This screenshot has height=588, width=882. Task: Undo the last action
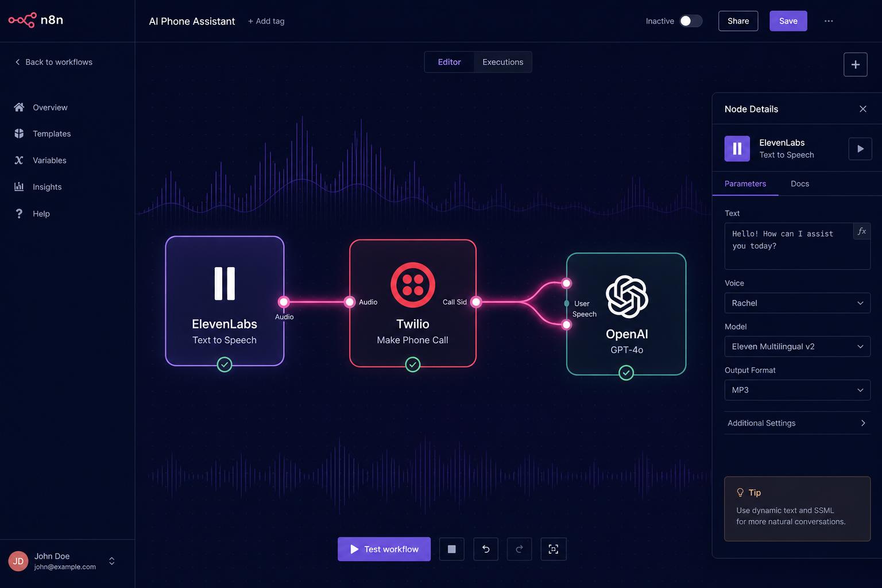tap(486, 550)
